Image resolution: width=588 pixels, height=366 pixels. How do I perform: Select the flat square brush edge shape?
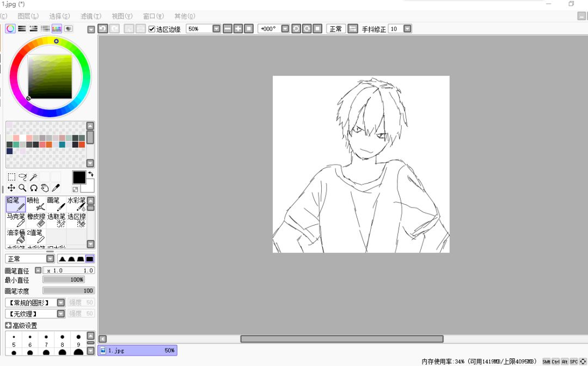[90, 259]
